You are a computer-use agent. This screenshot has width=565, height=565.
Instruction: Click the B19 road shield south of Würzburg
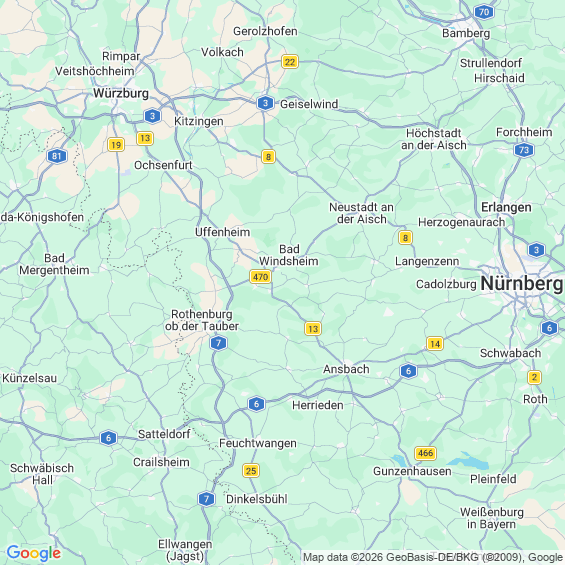pyautogui.click(x=116, y=145)
